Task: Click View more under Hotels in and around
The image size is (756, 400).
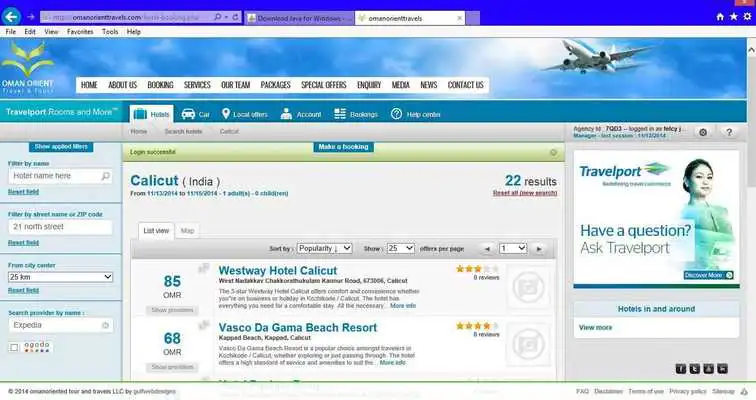Action: (595, 328)
